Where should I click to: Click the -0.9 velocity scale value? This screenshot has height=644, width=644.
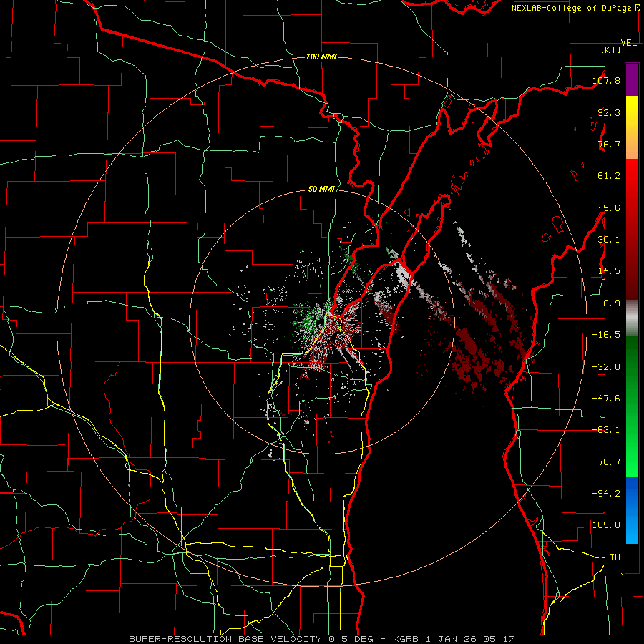point(609,303)
